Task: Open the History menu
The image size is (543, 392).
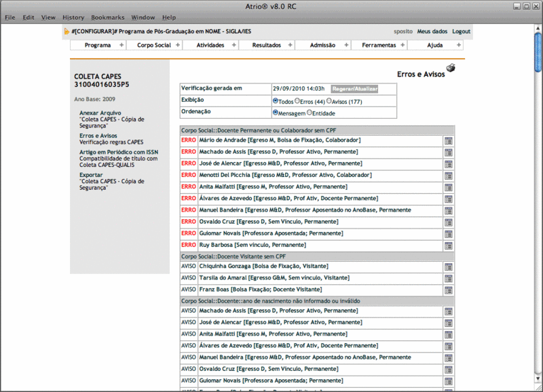Action: 73,17
